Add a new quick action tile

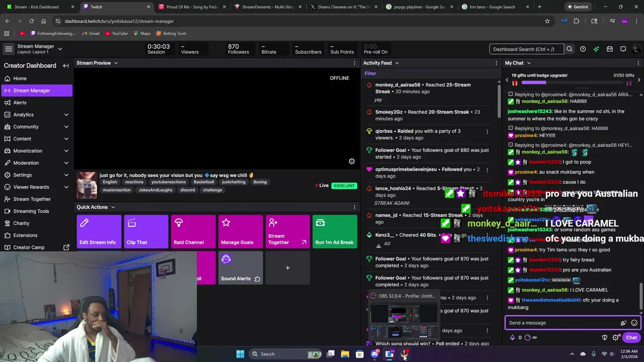288,268
